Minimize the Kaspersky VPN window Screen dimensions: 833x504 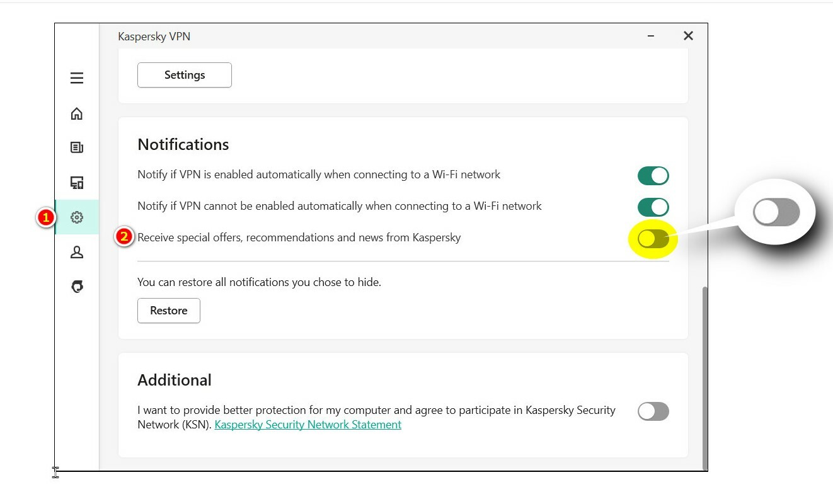(650, 37)
